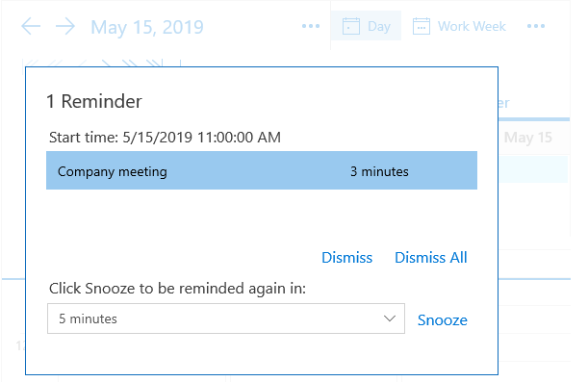The image size is (588, 382).
Task: Click the 'Click Snooze to be reminded' label
Action: (177, 289)
